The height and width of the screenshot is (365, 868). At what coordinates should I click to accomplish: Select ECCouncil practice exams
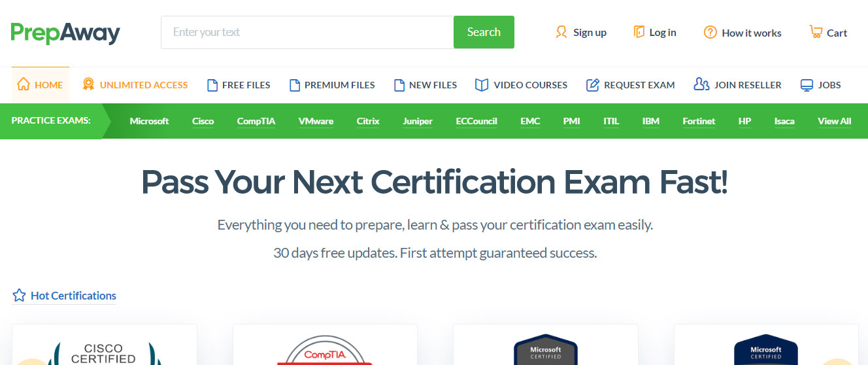click(476, 121)
